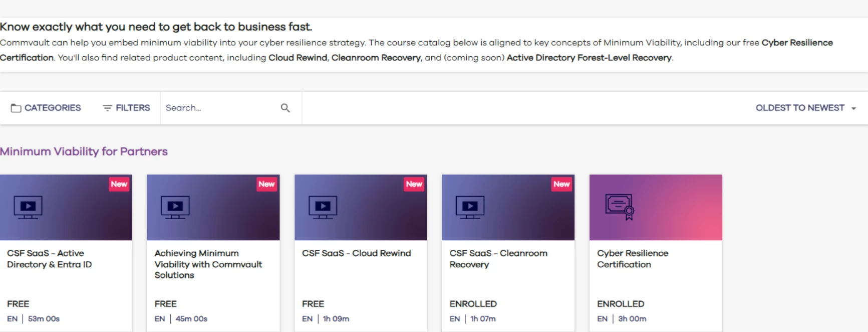The width and height of the screenshot is (868, 332).
Task: Click the 45m 00s duration text
Action: [191, 319]
